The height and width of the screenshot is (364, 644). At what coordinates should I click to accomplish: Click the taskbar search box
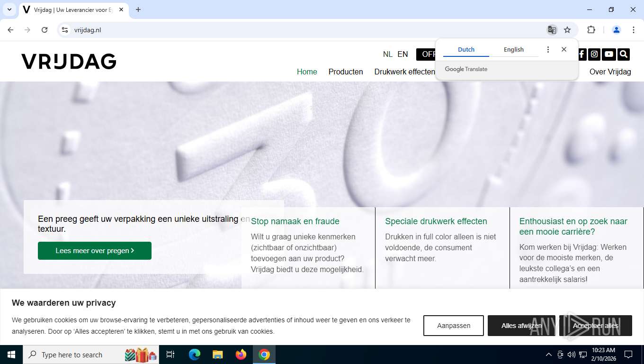pos(91,355)
